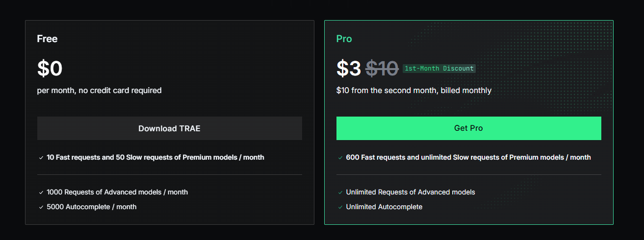Click the $3 discounted price
The image size is (644, 240).
(x=349, y=69)
